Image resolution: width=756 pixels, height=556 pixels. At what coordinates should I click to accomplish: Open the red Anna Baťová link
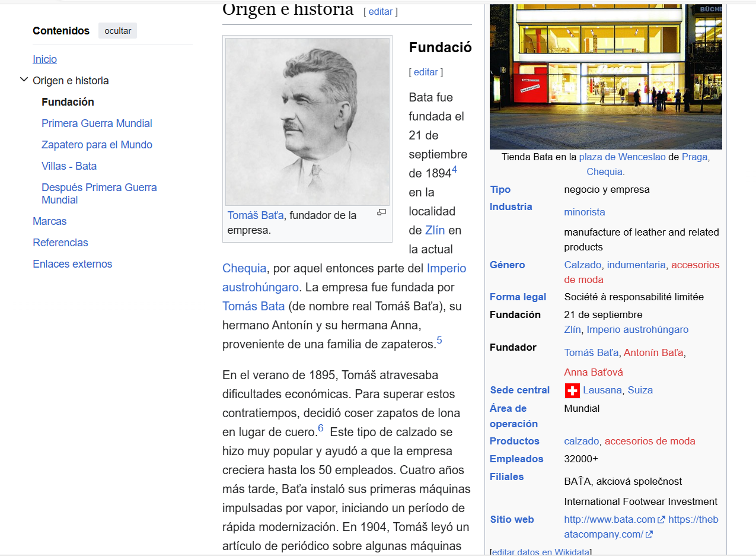click(594, 373)
